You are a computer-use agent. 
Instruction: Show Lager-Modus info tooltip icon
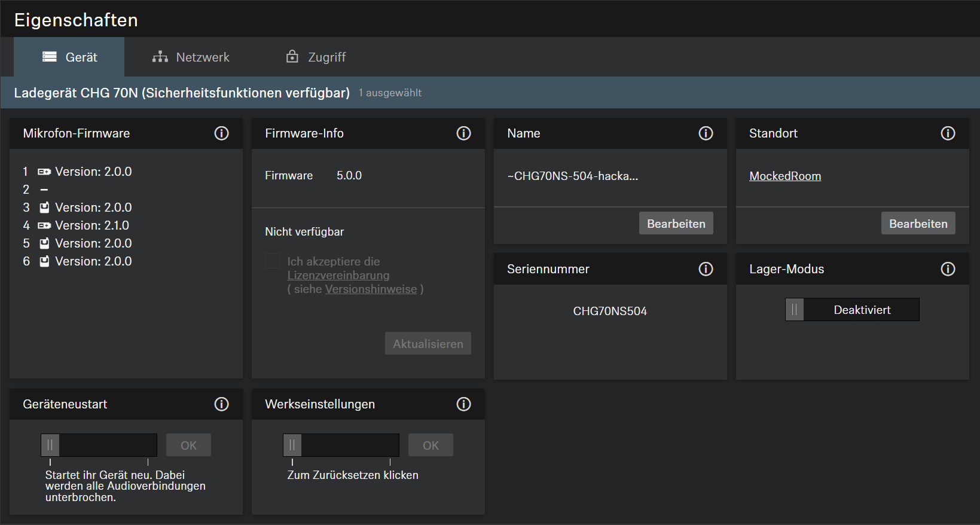pyautogui.click(x=948, y=269)
